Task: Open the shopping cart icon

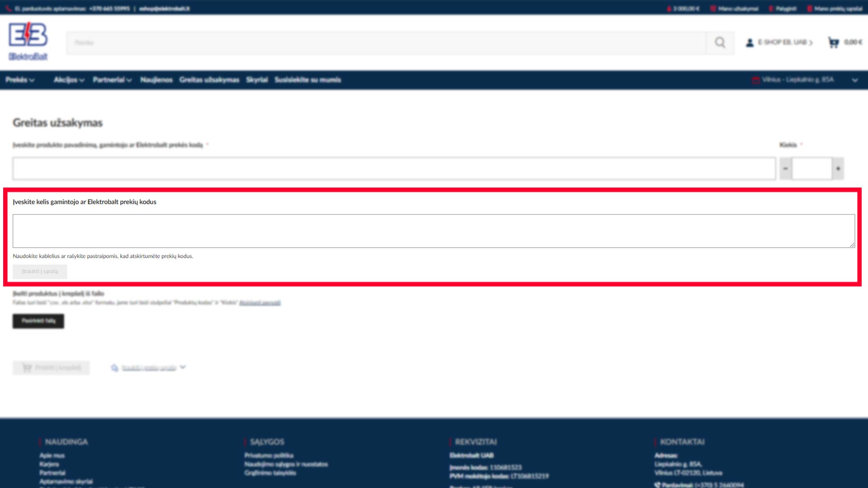Action: pos(833,42)
